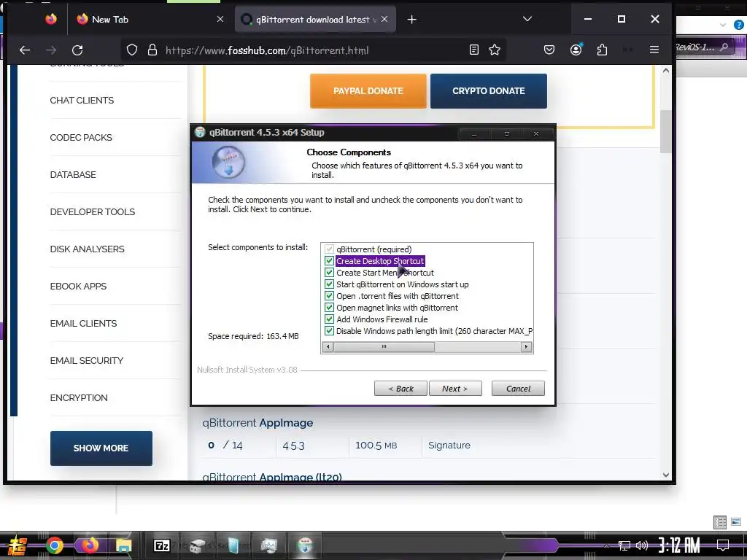Bookmark this page with the star icon

click(495, 50)
